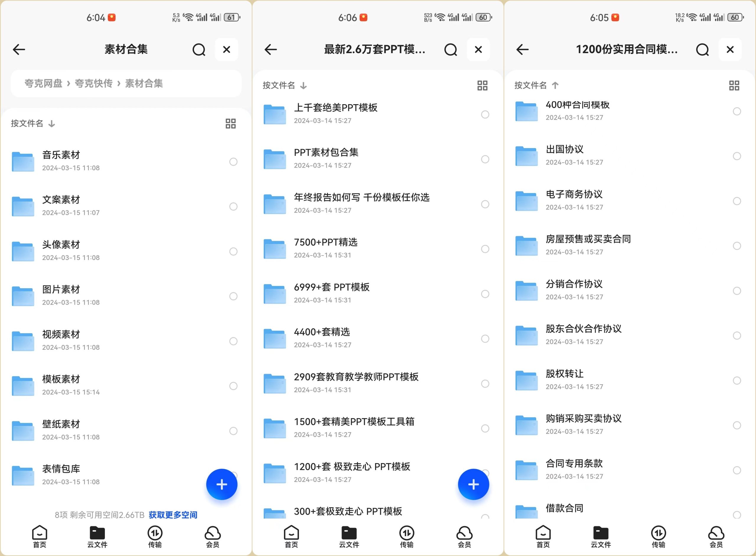Open 表情包库 folder icon

tap(23, 475)
